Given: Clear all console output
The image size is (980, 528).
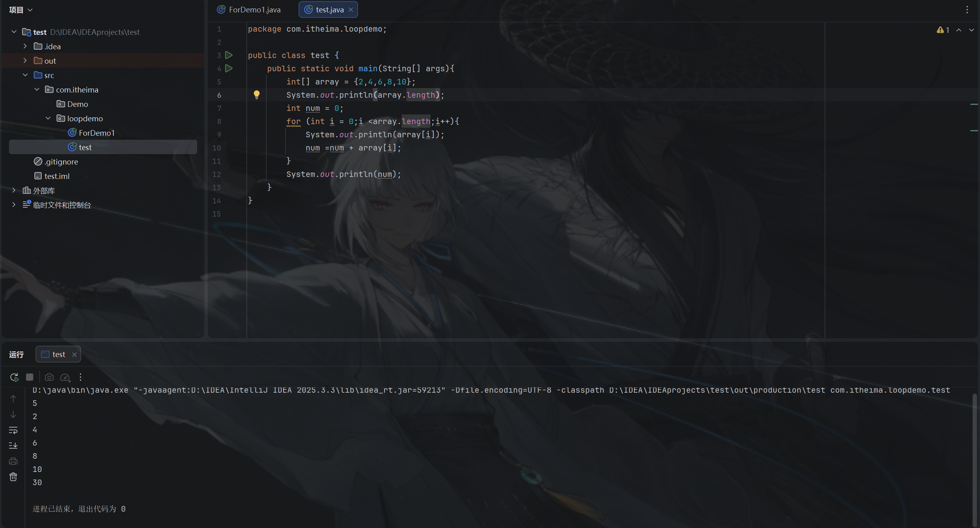Looking at the screenshot, I should tap(13, 477).
